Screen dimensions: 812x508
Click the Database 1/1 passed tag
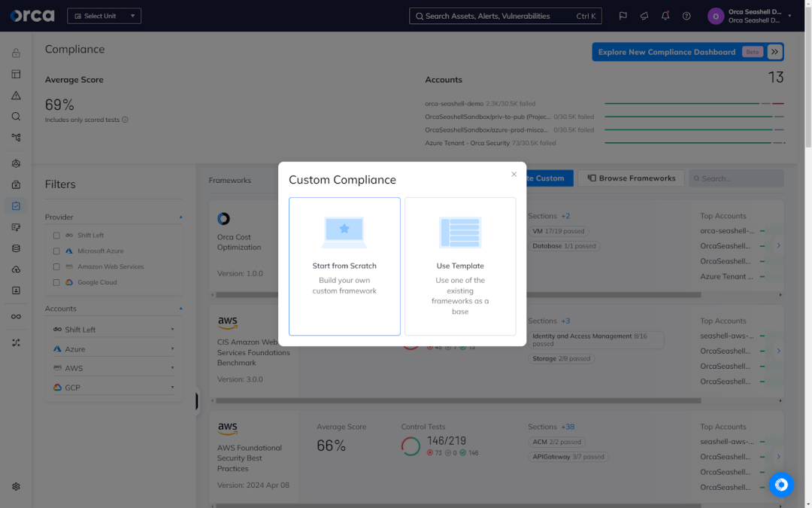pyautogui.click(x=564, y=246)
